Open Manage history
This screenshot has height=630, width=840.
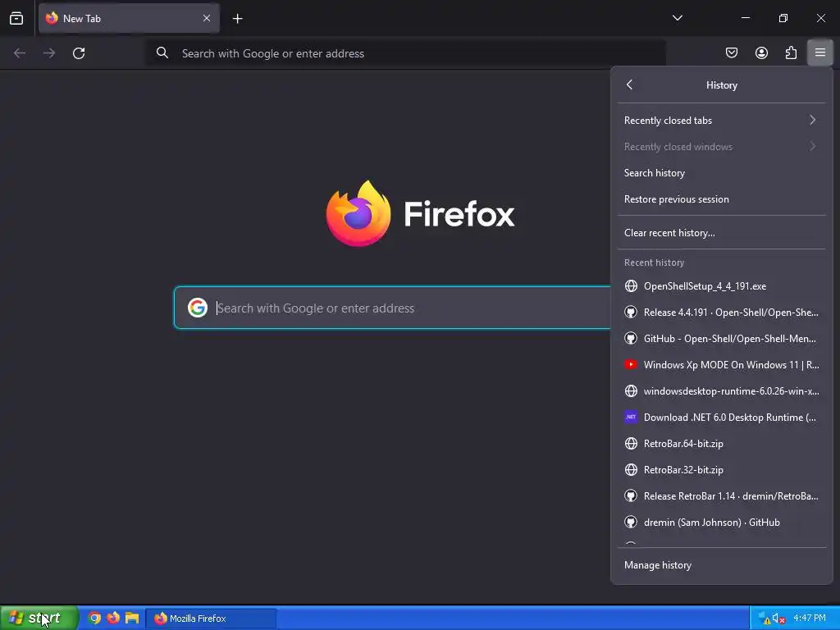coord(722,565)
